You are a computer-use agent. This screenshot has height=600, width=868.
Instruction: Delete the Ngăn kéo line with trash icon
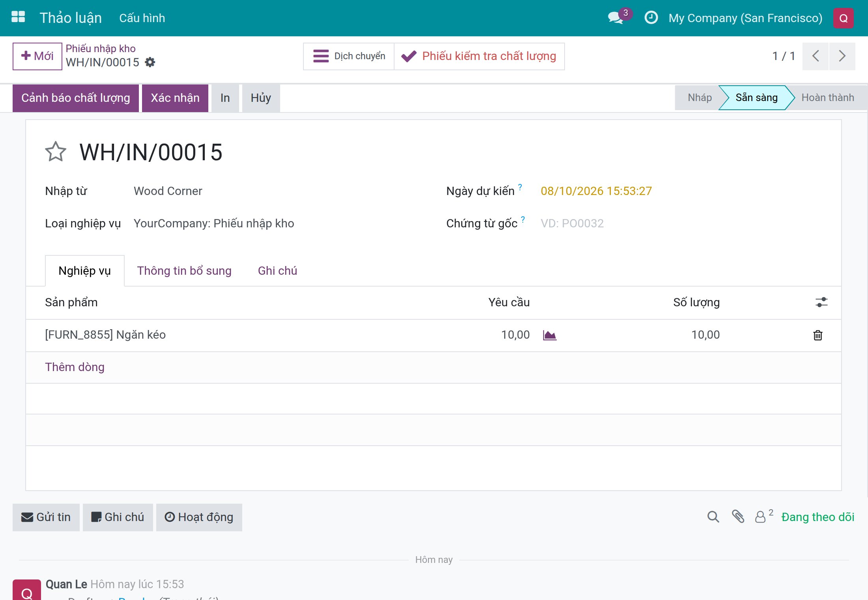818,335
